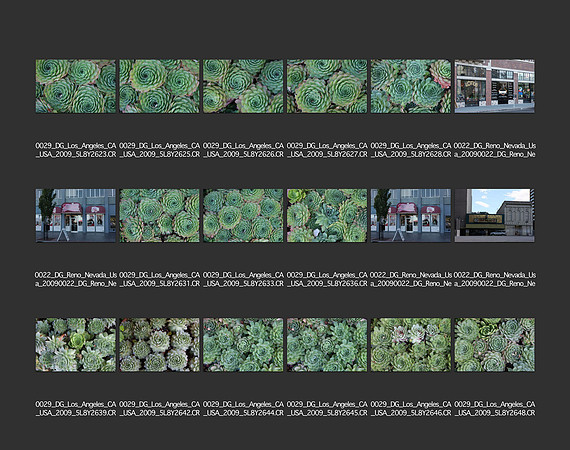Click the filename ending 5L8Y2646.CR
Screen dimensions: 570x450
tap(411, 409)
